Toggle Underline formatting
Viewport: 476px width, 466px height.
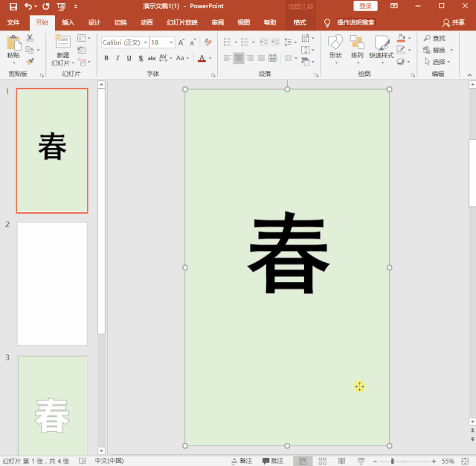(x=129, y=58)
